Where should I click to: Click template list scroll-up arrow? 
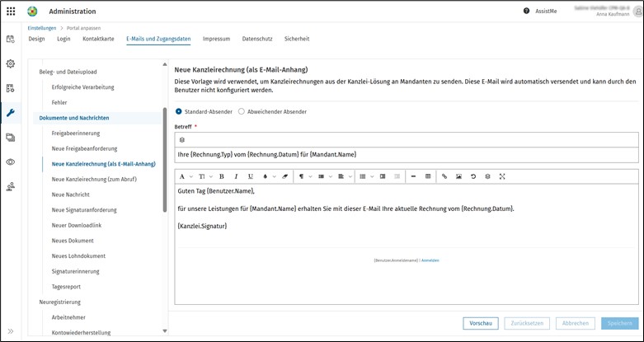click(x=165, y=64)
